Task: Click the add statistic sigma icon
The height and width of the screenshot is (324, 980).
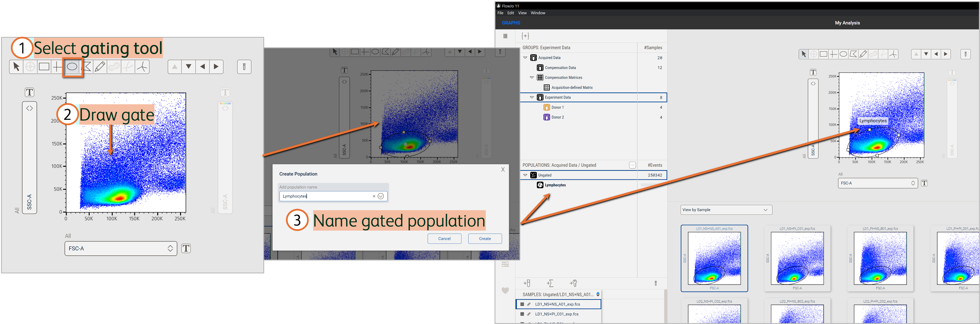Action: 550,283
